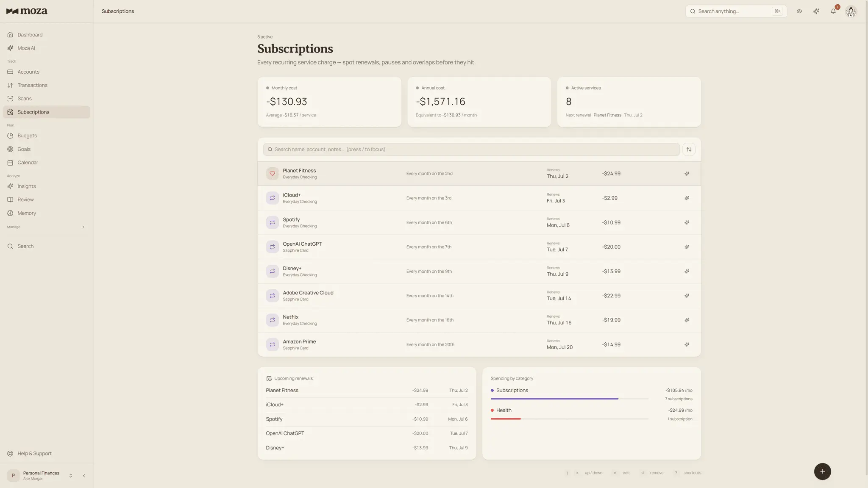Open Search from the sidebar
This screenshot has height=488, width=868.
click(46, 246)
